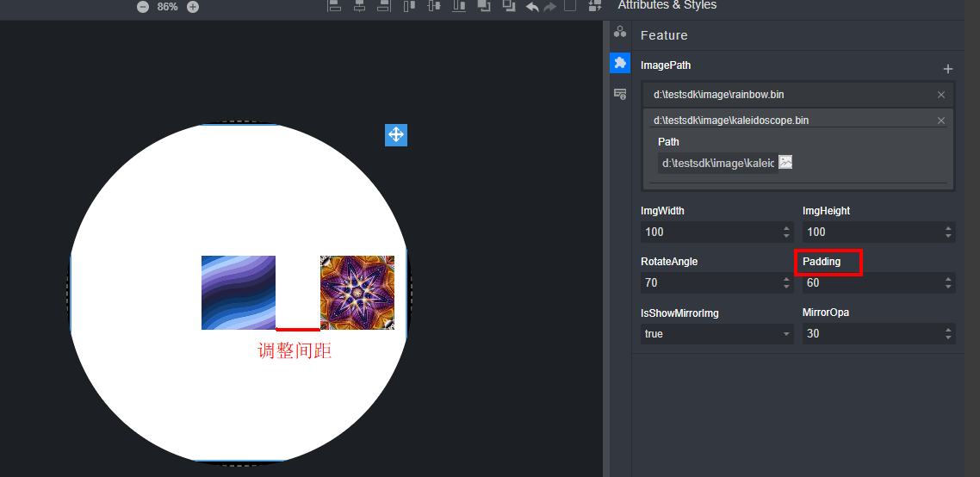Click the blue move handle on canvas

point(395,134)
